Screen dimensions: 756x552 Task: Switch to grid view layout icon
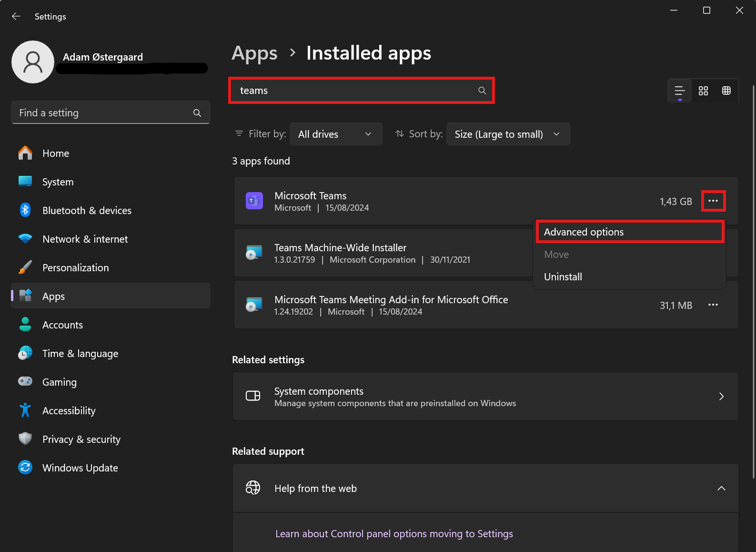click(x=703, y=91)
